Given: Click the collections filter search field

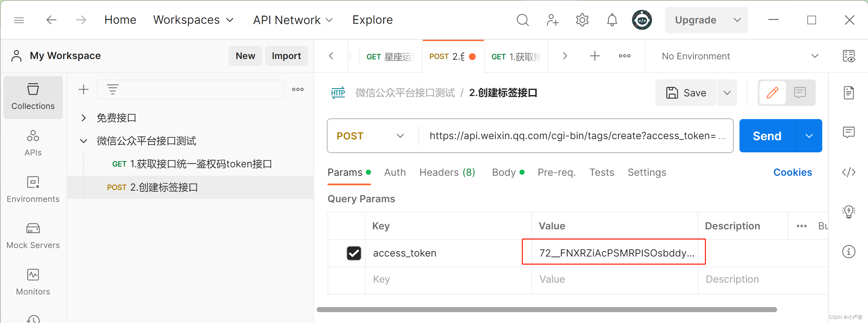Looking at the screenshot, I should click(x=191, y=90).
